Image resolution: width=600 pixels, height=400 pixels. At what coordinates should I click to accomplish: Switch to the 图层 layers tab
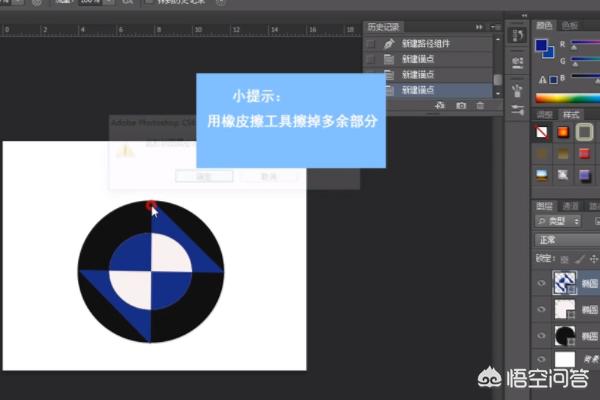(x=544, y=206)
